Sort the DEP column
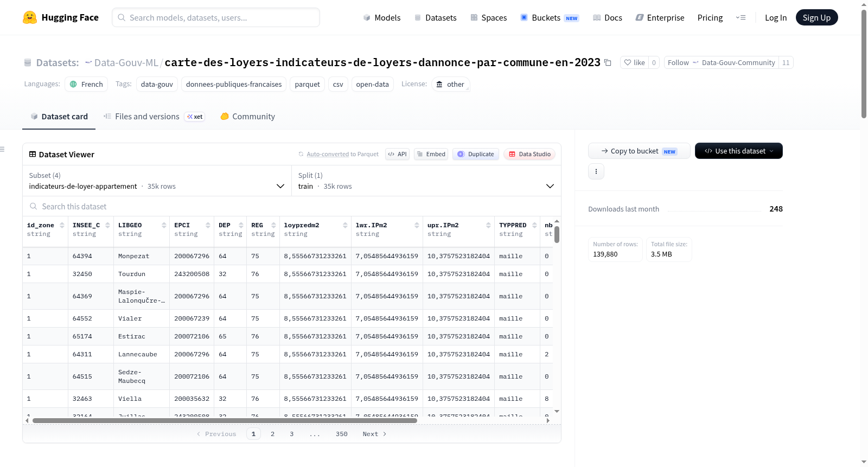The width and height of the screenshot is (868, 467). coord(241,226)
